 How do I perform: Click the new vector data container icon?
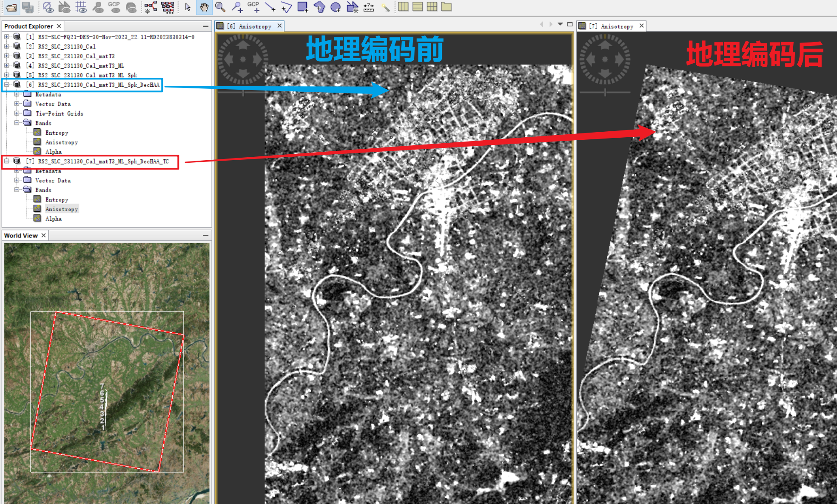click(352, 7)
